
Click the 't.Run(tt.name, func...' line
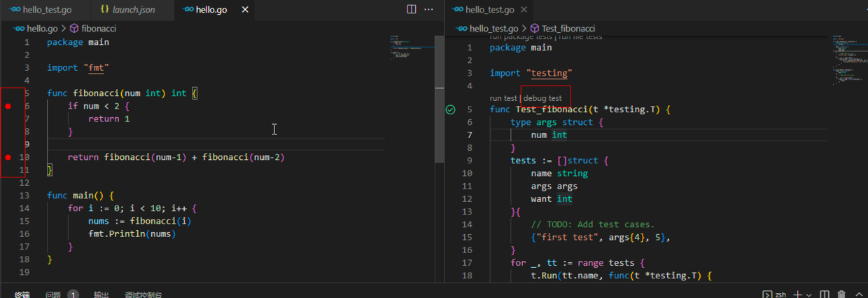[x=621, y=276]
